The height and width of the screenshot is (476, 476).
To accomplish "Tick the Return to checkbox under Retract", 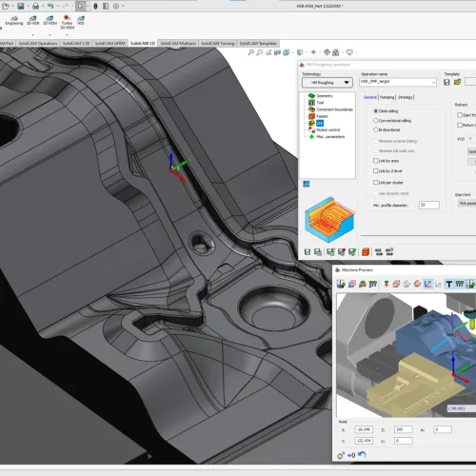I will 460,125.
